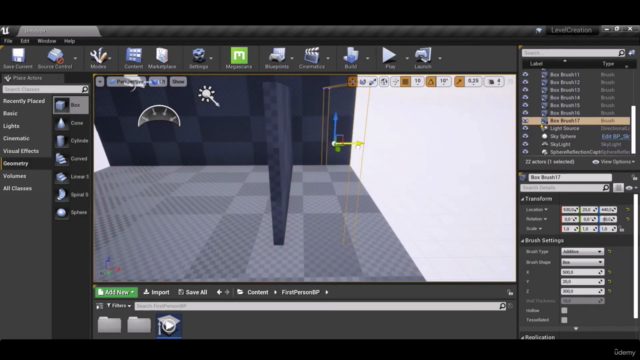Toggle visibility of Box Brush14
The height and width of the screenshot is (360, 640).
(x=525, y=98)
